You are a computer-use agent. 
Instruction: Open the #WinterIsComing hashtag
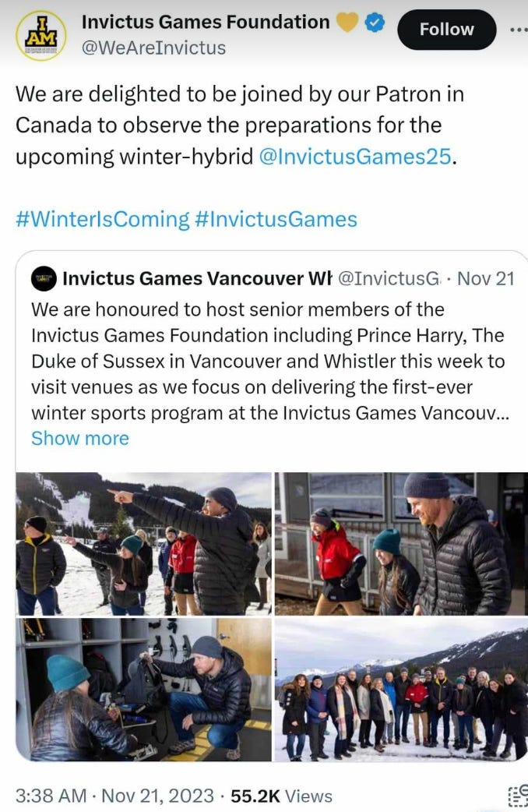[x=103, y=219]
